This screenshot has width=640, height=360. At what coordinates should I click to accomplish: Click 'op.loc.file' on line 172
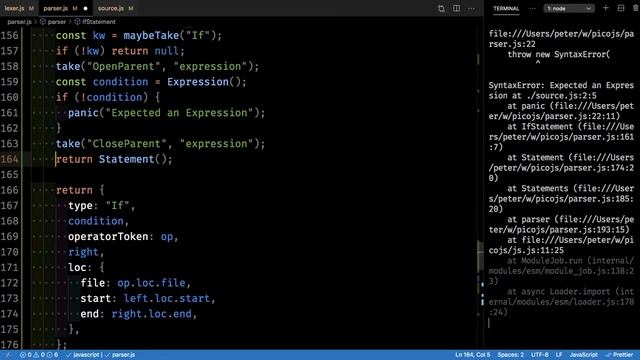coord(151,282)
